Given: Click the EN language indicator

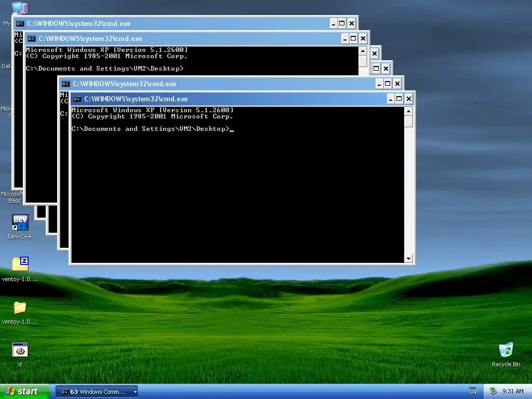Looking at the screenshot, I should pyautogui.click(x=473, y=392).
